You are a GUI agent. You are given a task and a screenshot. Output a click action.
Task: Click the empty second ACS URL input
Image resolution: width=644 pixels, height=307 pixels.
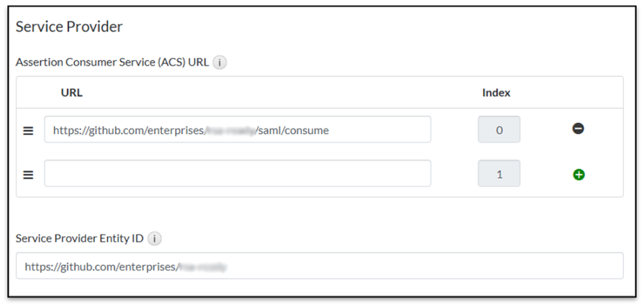coord(237,173)
